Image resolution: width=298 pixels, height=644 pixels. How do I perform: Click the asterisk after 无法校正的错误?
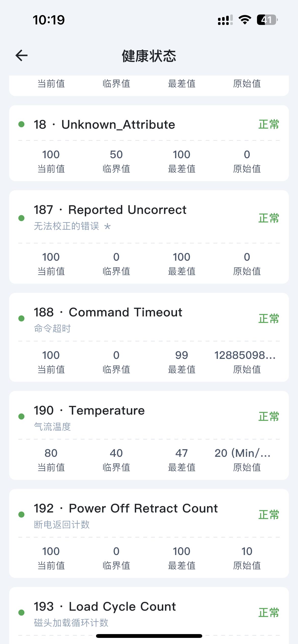coord(107,226)
